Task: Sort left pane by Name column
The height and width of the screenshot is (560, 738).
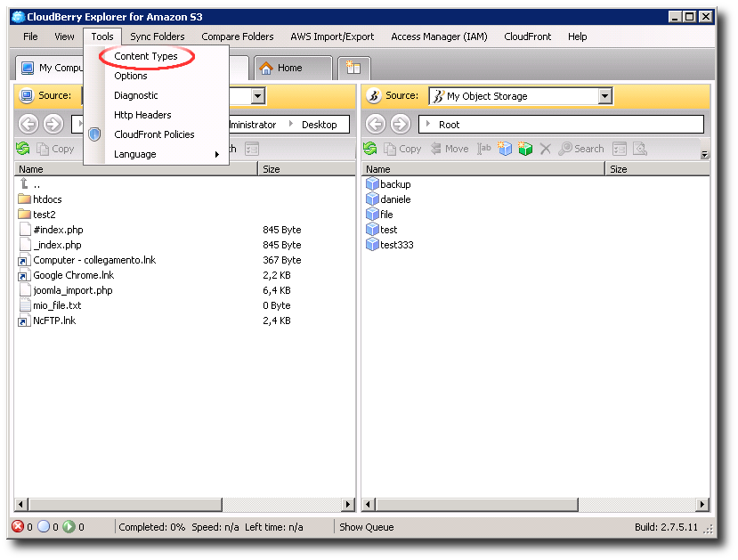Action: coord(136,169)
